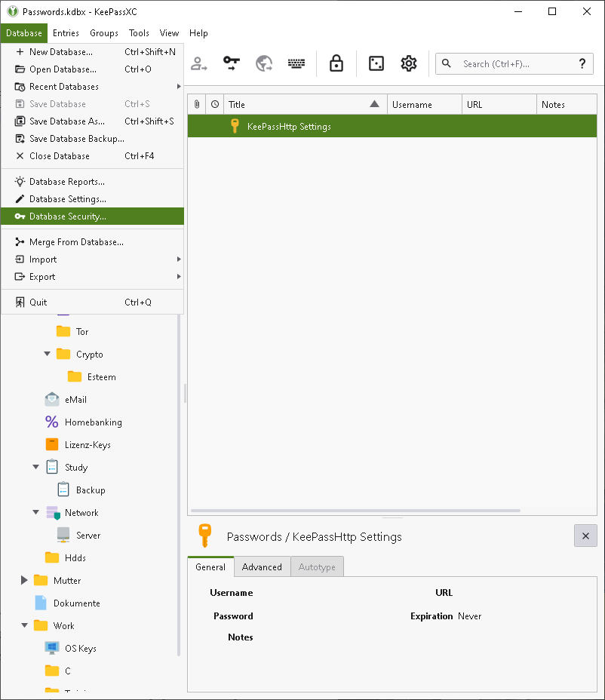Image resolution: width=605 pixels, height=700 pixels.
Task: Click the Study clipboard group icon
Action: [x=52, y=467]
